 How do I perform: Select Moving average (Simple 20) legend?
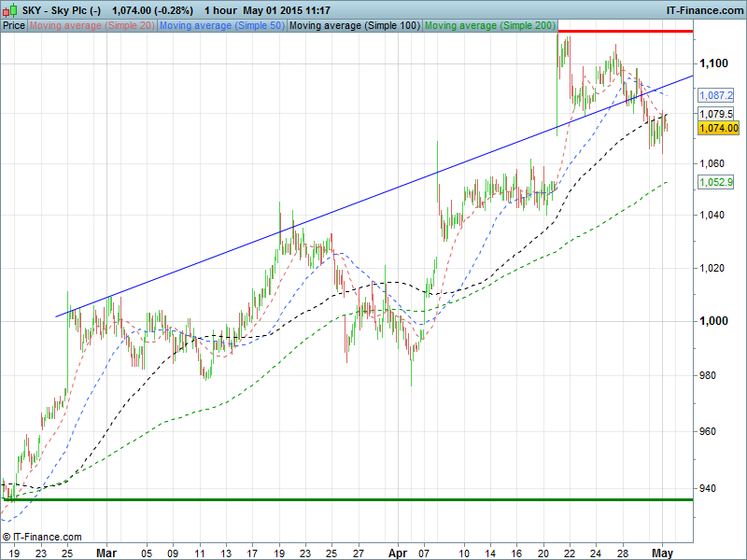(92, 25)
